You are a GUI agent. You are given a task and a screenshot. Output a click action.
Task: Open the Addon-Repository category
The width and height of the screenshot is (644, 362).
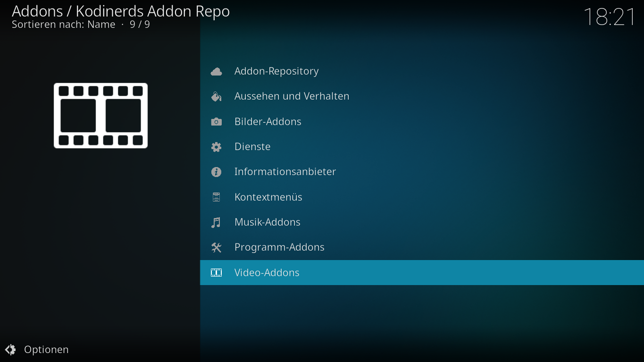(422, 71)
